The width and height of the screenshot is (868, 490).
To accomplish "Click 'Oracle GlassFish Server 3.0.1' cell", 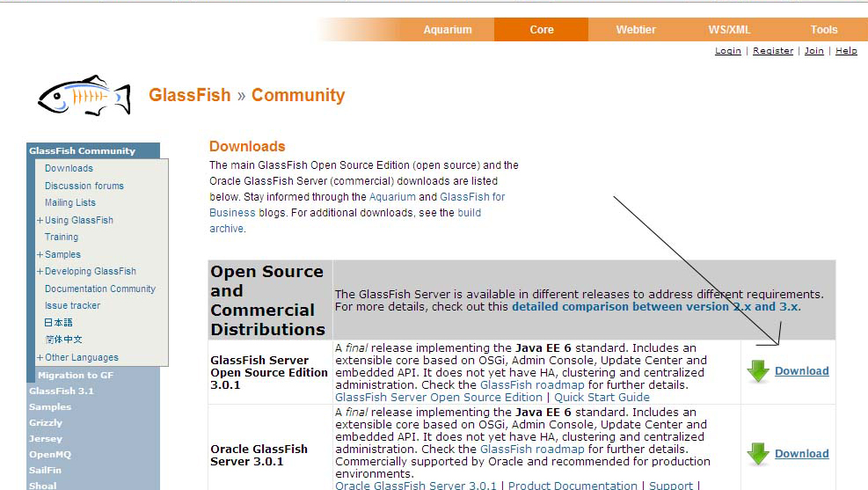I will [259, 455].
